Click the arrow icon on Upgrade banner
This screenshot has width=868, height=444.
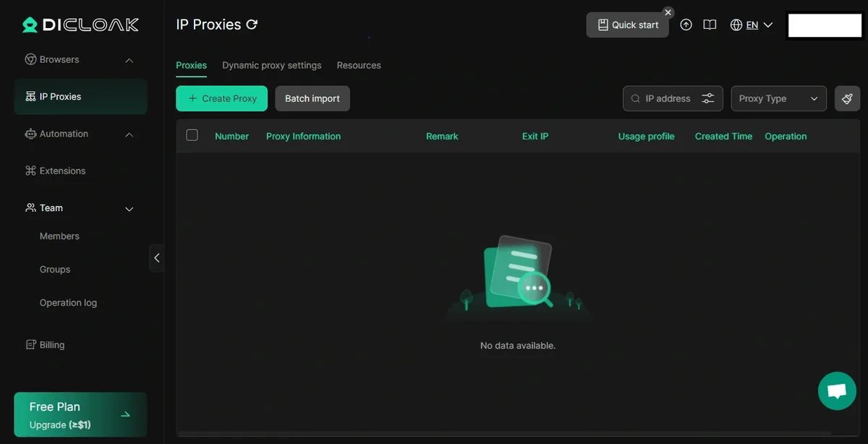point(125,415)
